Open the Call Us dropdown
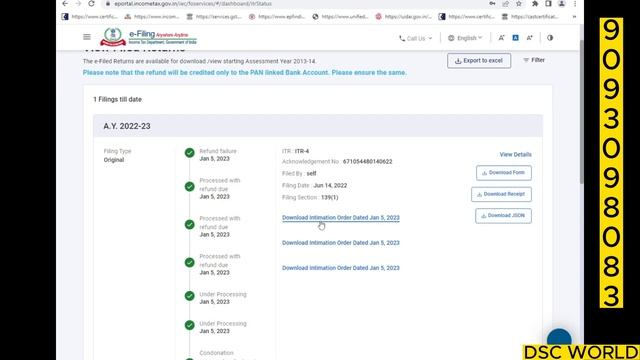The height and width of the screenshot is (360, 640). point(415,38)
